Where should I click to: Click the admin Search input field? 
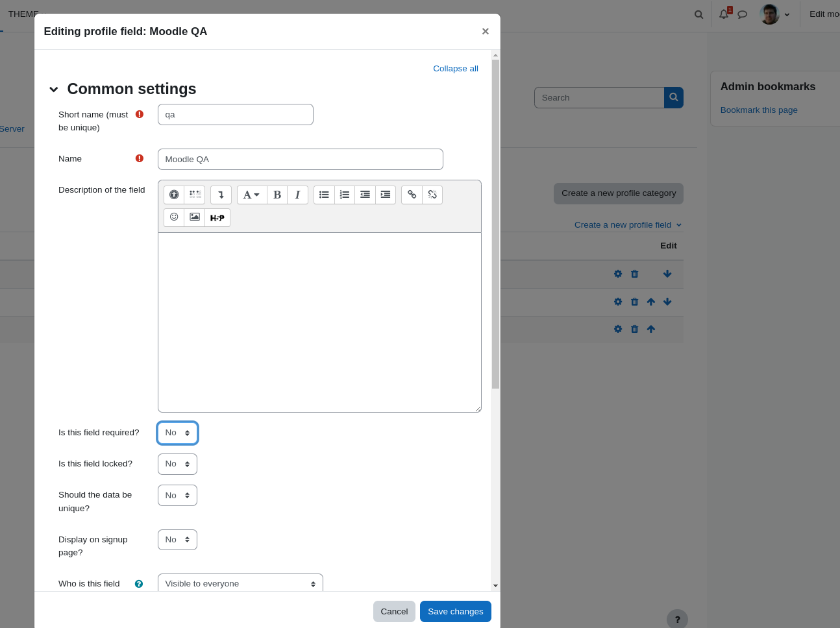pyautogui.click(x=599, y=98)
